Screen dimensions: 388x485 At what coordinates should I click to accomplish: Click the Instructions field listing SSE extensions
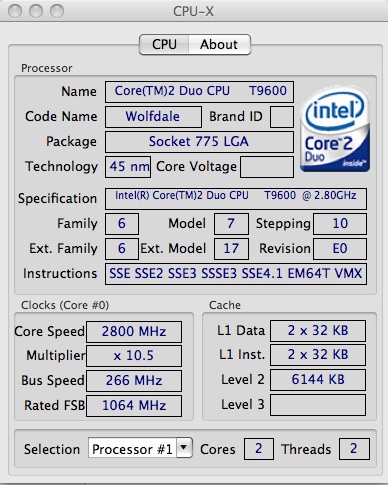click(x=236, y=274)
